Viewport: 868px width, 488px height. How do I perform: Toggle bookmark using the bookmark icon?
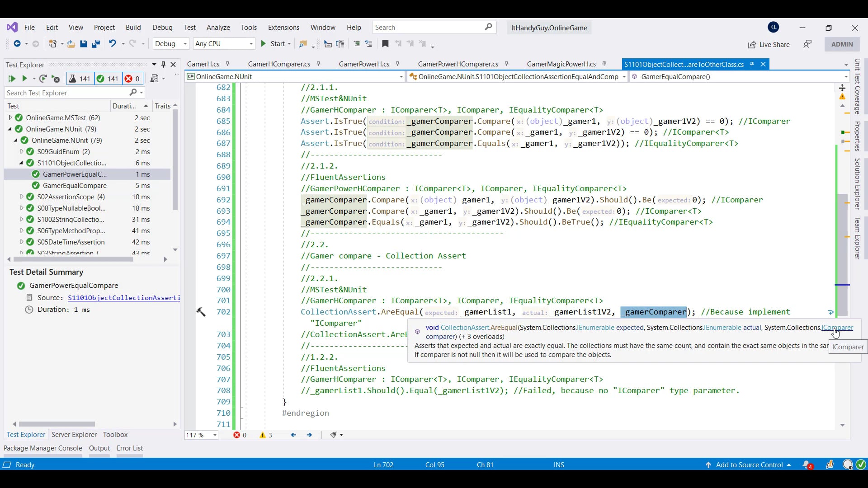click(x=385, y=44)
